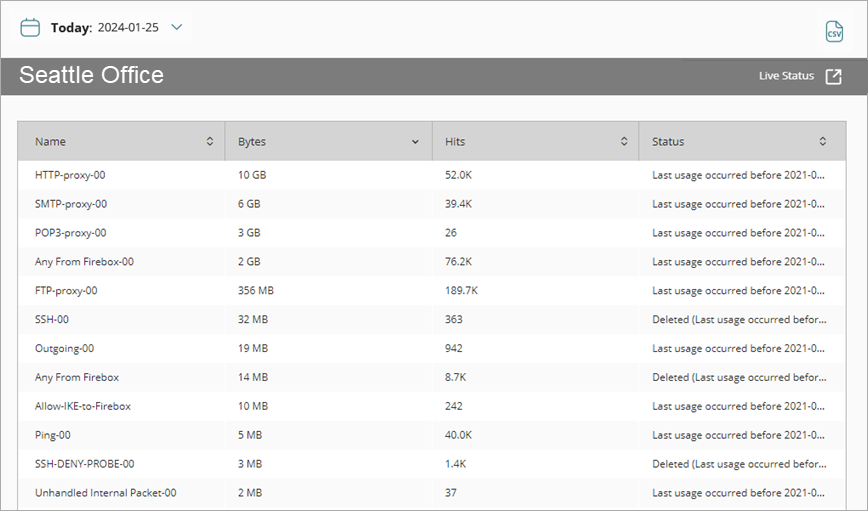The width and height of the screenshot is (868, 511).
Task: Select the SSH-DENY-PROBE-00 row
Action: [x=85, y=465]
